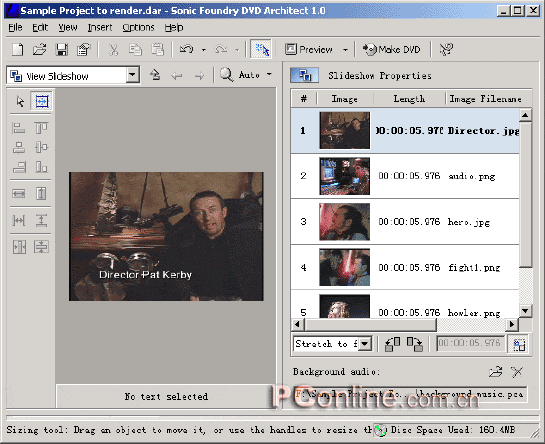The height and width of the screenshot is (444, 545).
Task: Click the Center Vertically align icon
Action: [41, 147]
